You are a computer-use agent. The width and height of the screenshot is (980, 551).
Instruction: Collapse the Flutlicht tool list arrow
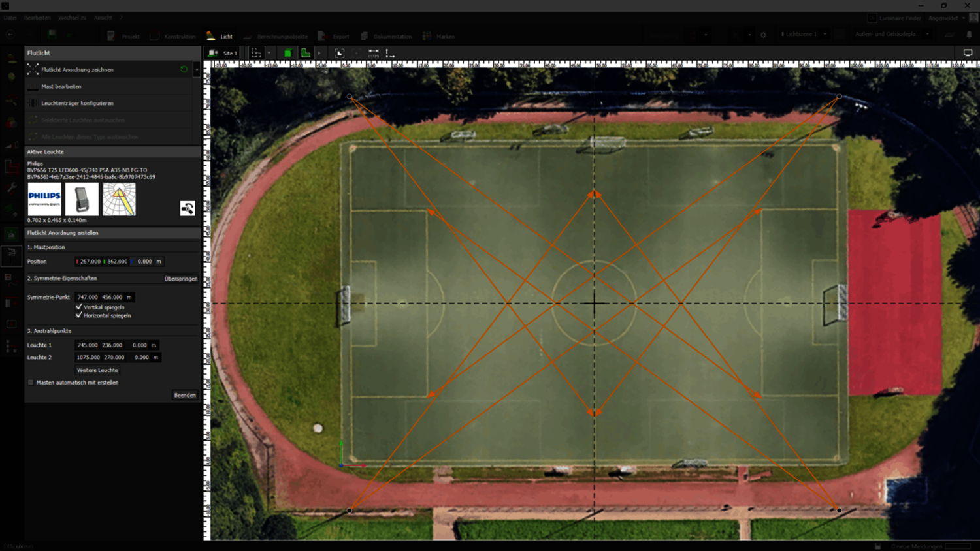[197, 69]
